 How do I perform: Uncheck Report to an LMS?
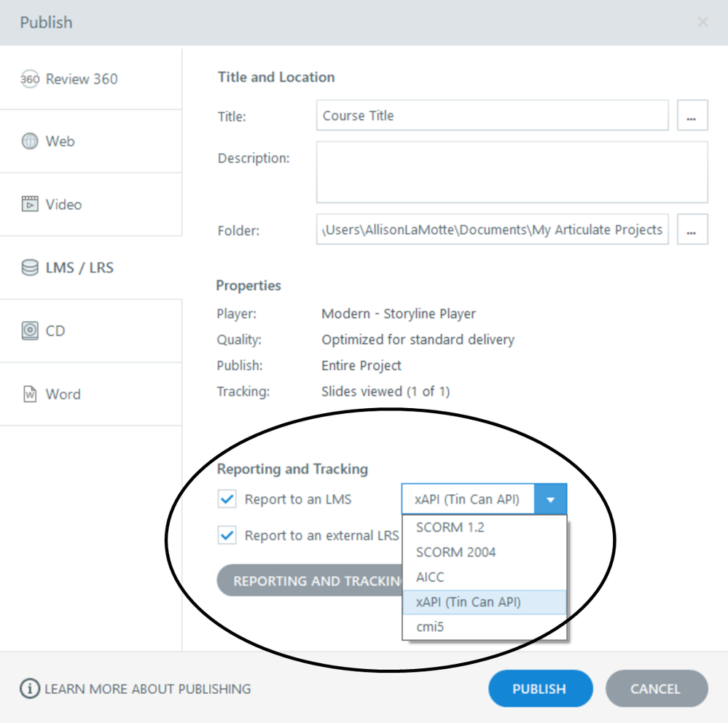pos(228,499)
